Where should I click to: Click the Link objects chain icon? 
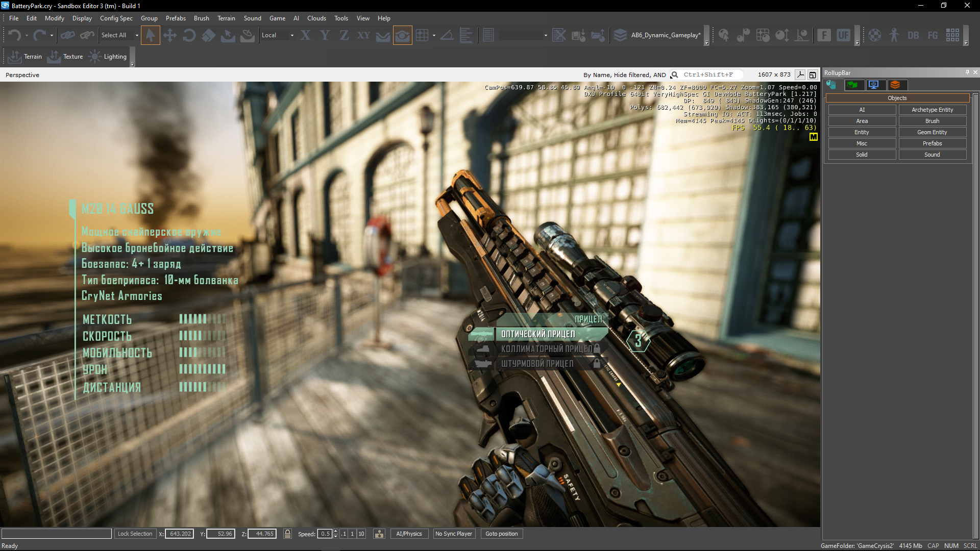tap(67, 35)
